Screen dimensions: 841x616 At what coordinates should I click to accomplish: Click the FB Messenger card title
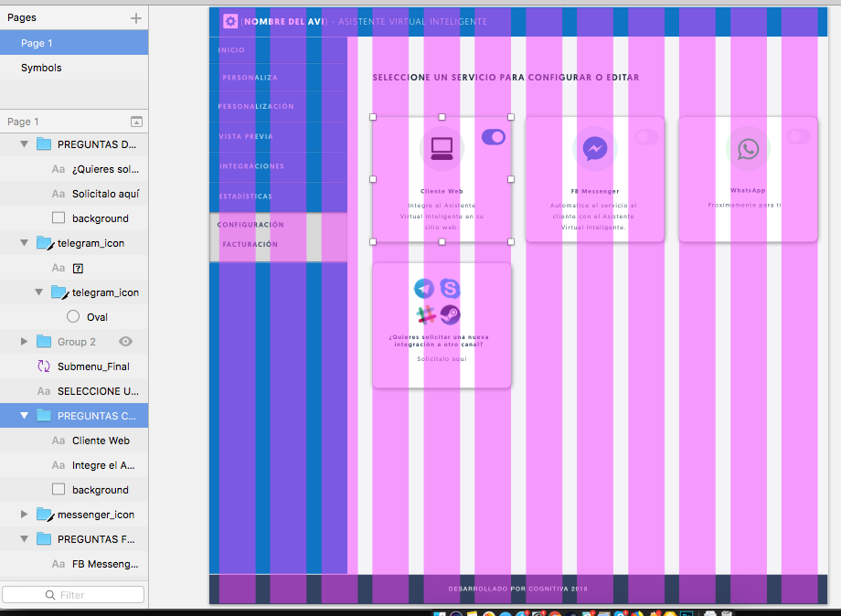(595, 191)
